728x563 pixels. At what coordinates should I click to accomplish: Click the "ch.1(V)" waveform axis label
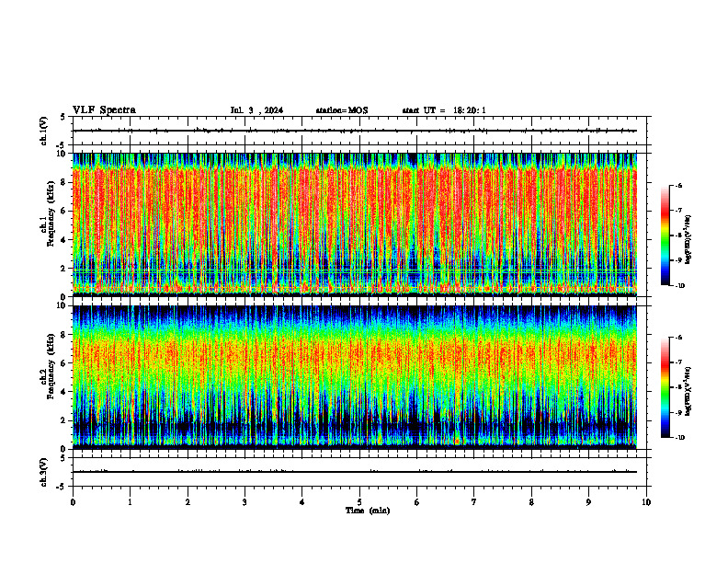pyautogui.click(x=43, y=131)
